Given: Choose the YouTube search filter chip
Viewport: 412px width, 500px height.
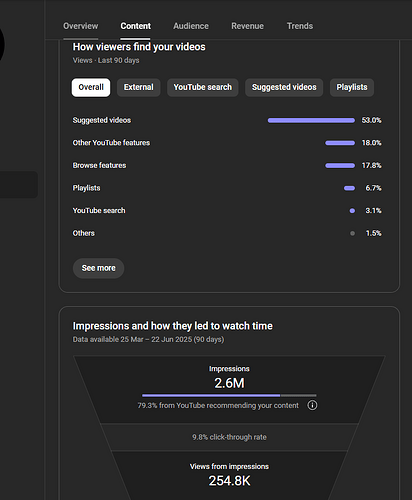Looking at the screenshot, I should [x=203, y=87].
